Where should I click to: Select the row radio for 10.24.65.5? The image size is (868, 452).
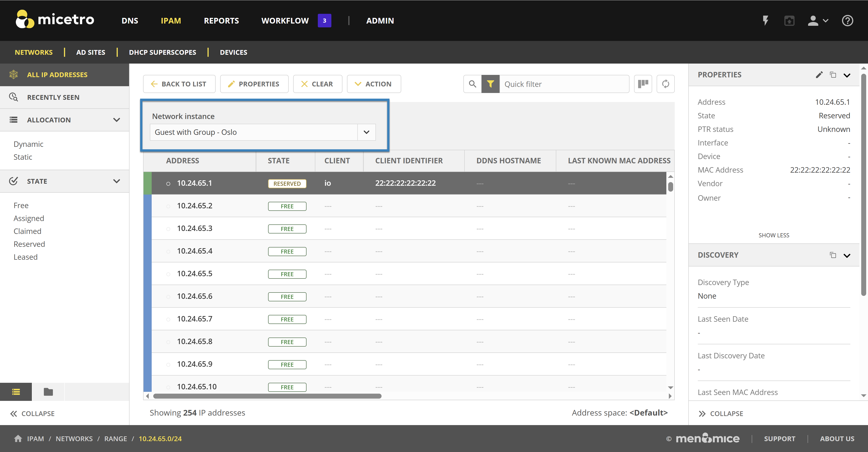pyautogui.click(x=168, y=274)
